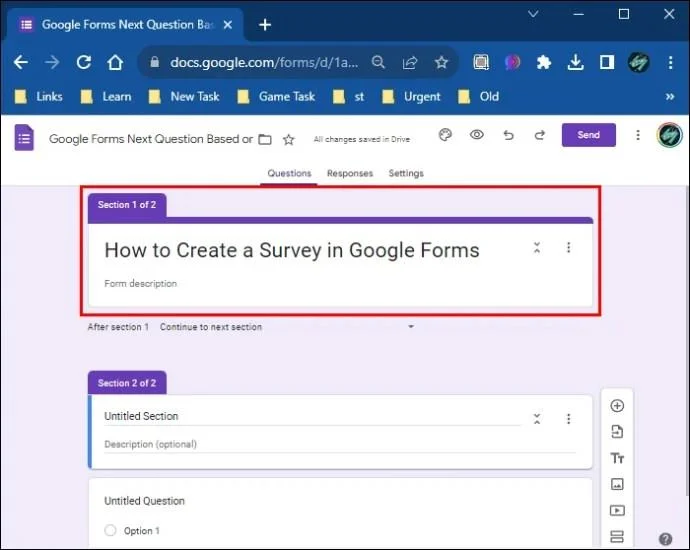Add an image from the side toolbar
This screenshot has height=550, width=690.
617,484
